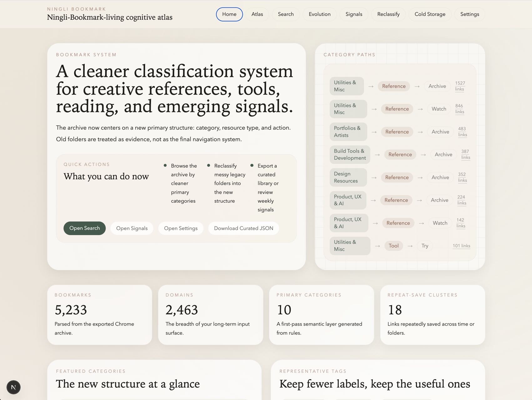The image size is (532, 400).
Task: Select Utilities & Misc chip in 846 links row
Action: click(x=348, y=109)
